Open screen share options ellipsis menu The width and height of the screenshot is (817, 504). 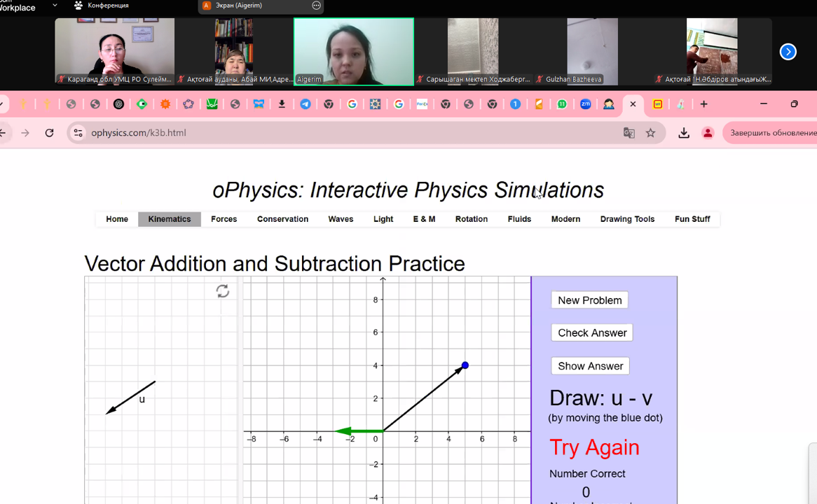pos(316,6)
